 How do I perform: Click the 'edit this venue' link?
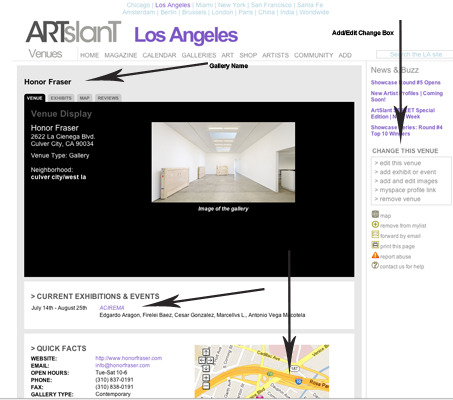(398, 163)
